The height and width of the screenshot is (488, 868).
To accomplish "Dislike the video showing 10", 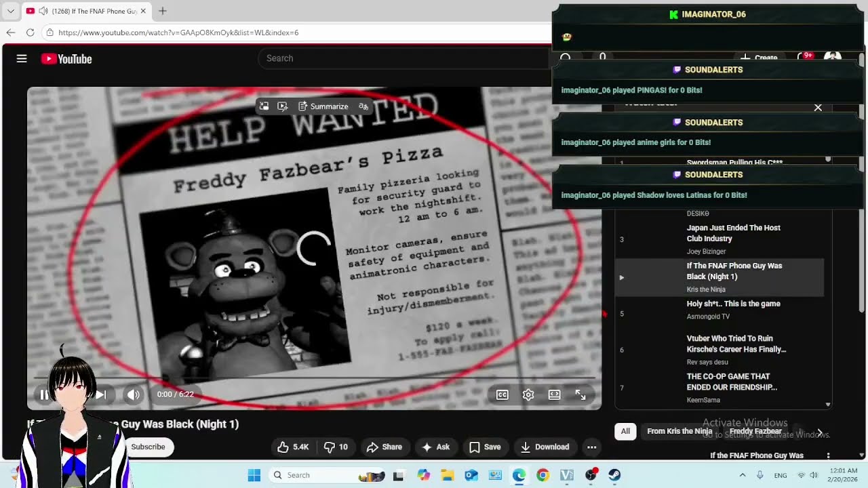I will 336,447.
